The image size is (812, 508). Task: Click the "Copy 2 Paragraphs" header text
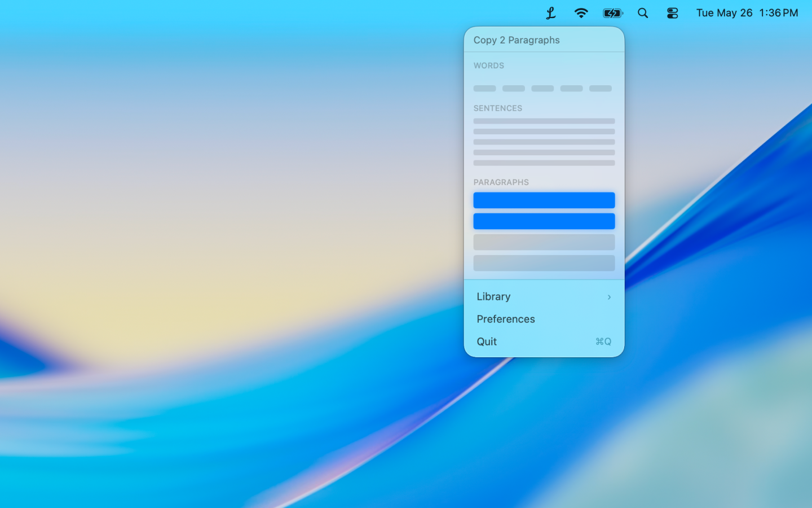pos(517,40)
